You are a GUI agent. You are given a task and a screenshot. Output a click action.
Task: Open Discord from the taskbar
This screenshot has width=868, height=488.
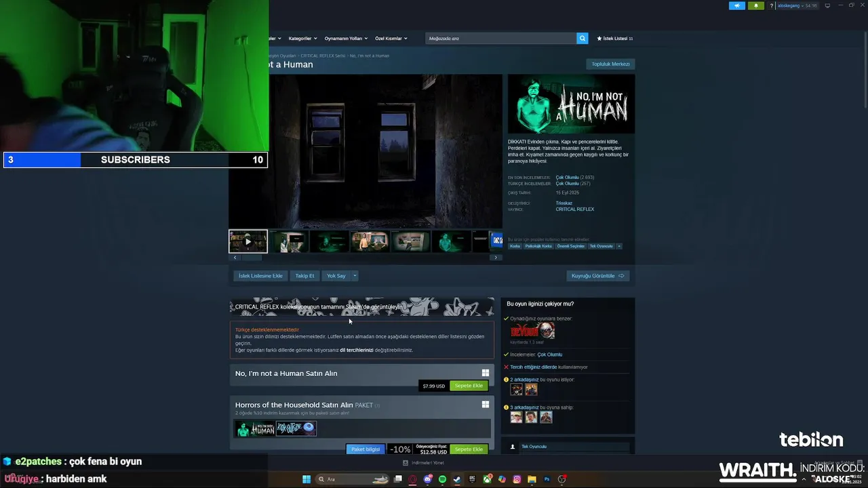(428, 479)
